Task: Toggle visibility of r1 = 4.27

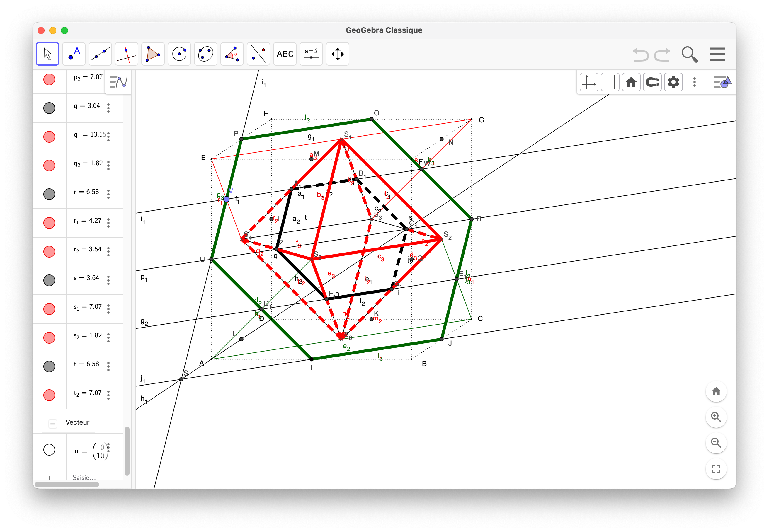Action: (49, 223)
